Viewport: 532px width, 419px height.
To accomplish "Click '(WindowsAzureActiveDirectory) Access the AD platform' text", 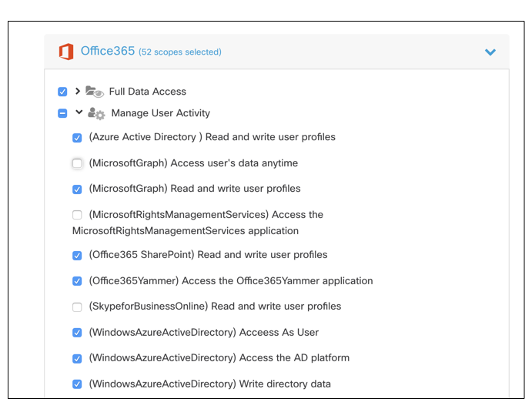I will point(219,358).
